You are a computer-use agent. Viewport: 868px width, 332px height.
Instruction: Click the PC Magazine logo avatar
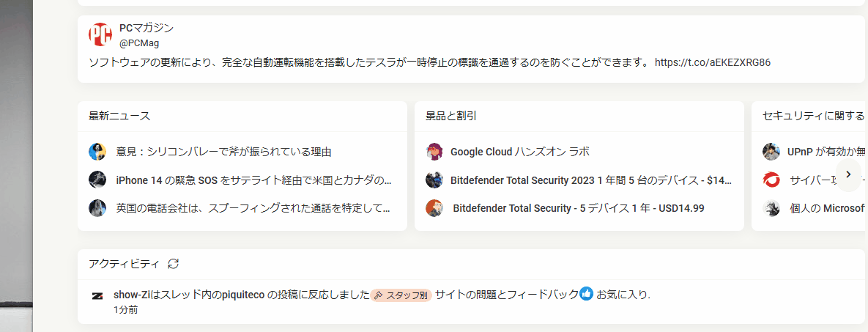[x=100, y=34]
